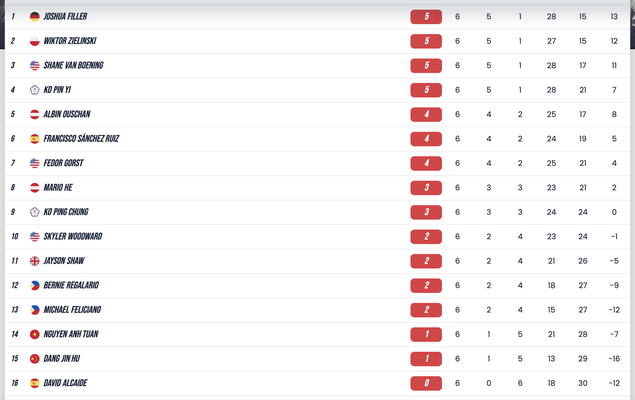Open Michael Feliciano's player name

[x=72, y=310]
